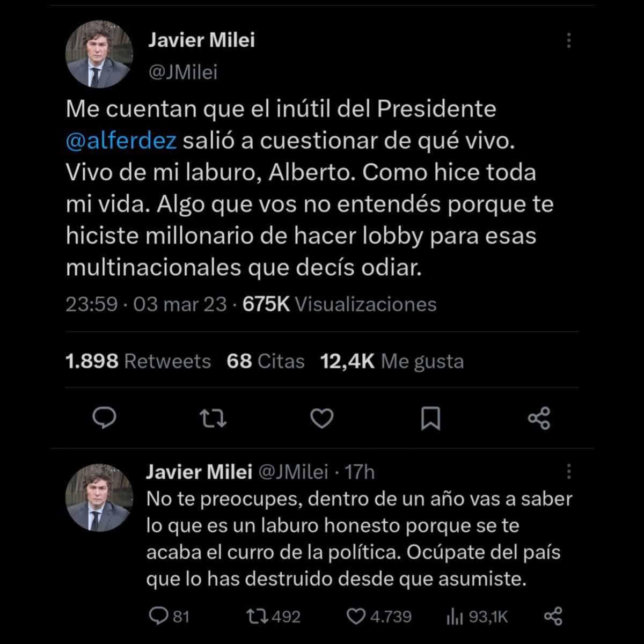Like the main tweet with the heart
The image size is (644, 644).
(322, 418)
